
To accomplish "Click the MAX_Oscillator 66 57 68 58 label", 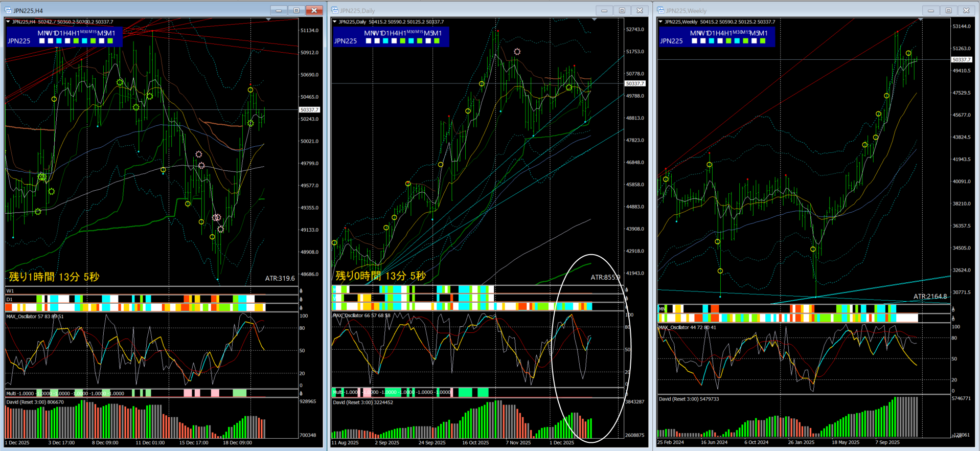I will 362,315.
